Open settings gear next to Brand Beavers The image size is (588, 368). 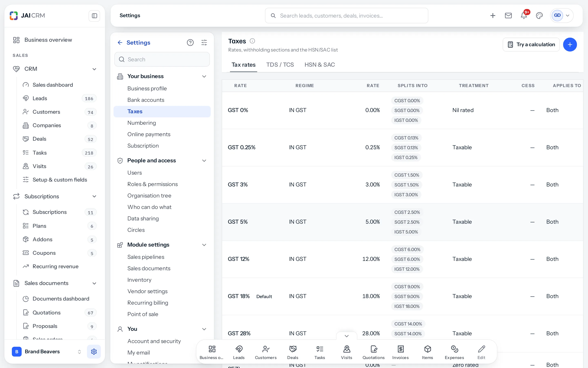[94, 351]
